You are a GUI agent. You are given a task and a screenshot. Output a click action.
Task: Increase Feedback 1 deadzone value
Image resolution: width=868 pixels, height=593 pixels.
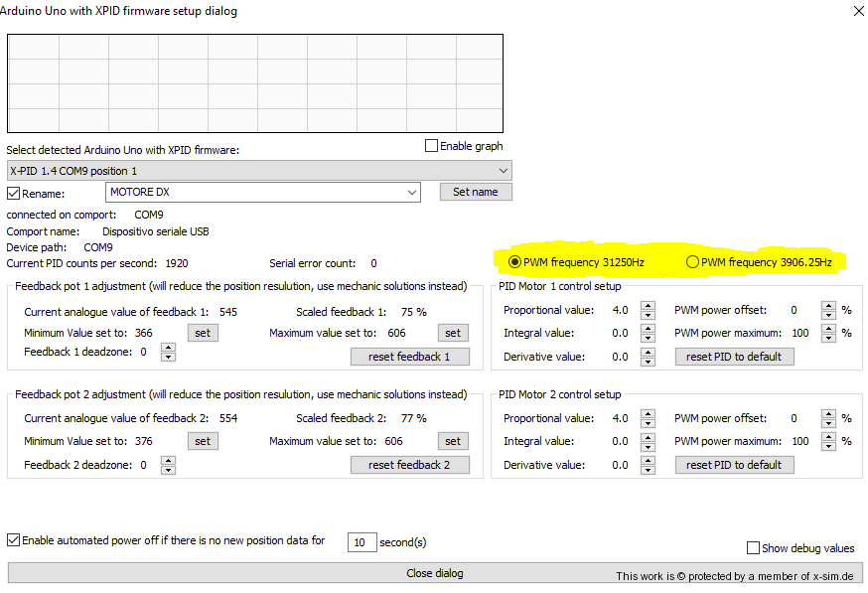coord(168,348)
